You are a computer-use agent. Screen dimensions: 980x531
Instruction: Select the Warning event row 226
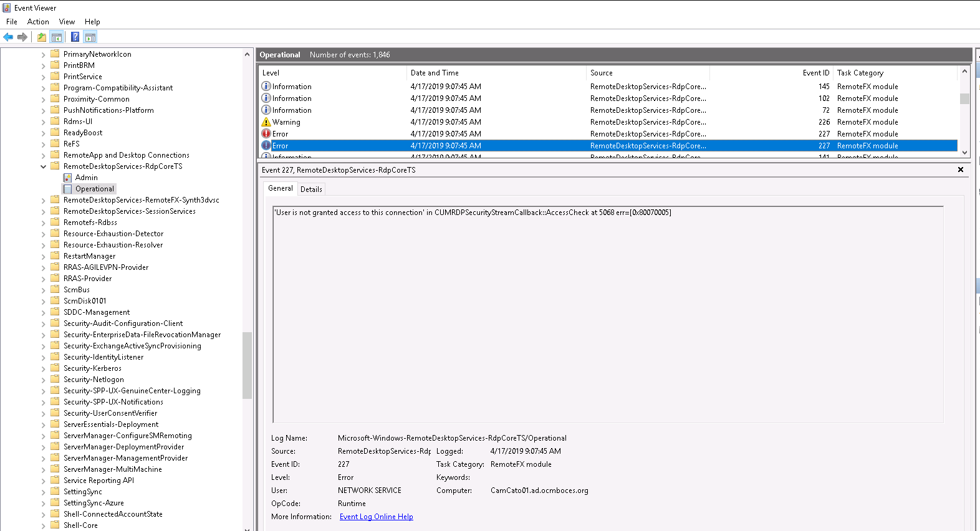pos(608,122)
